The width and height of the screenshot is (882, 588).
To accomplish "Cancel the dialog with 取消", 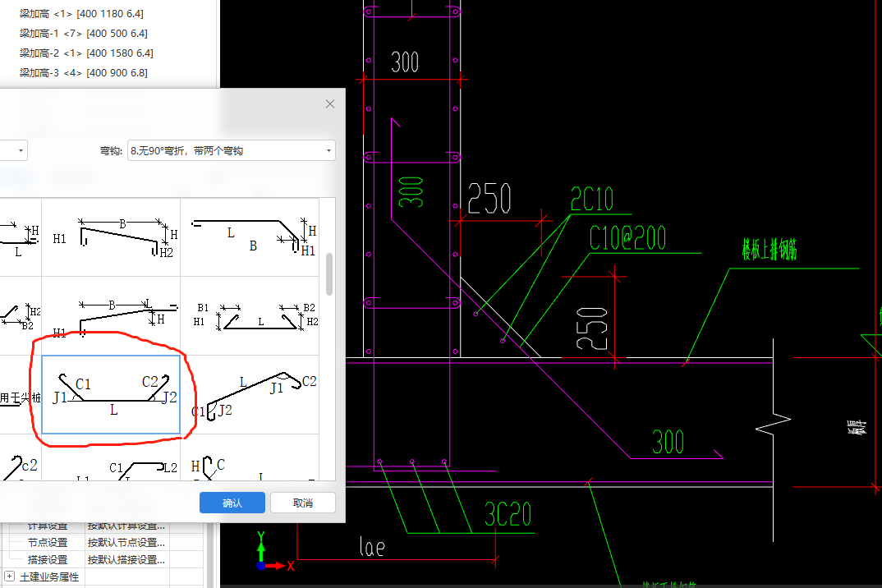I will pyautogui.click(x=303, y=503).
